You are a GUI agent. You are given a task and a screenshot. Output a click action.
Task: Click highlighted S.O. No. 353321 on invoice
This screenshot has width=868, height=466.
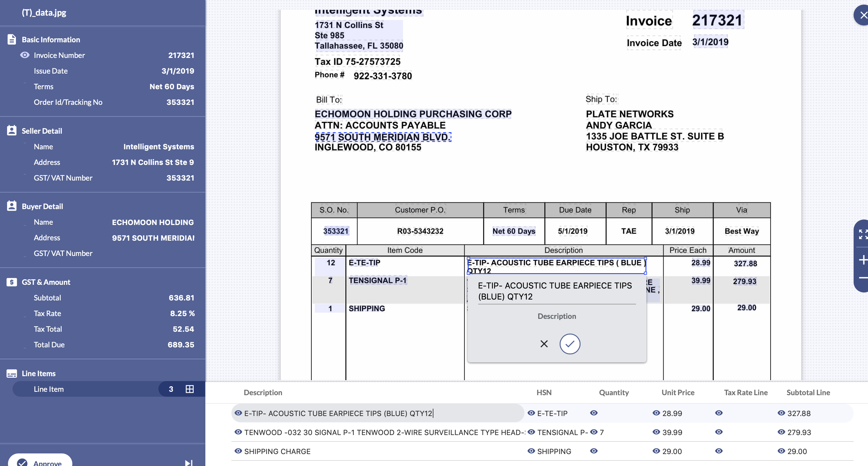point(336,231)
